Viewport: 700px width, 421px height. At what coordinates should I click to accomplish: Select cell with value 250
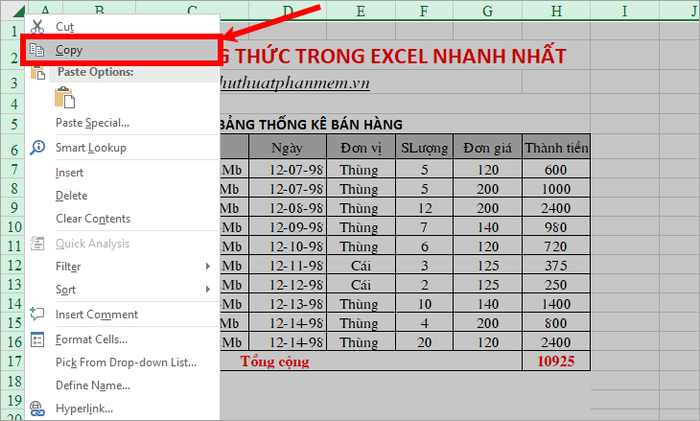click(556, 284)
